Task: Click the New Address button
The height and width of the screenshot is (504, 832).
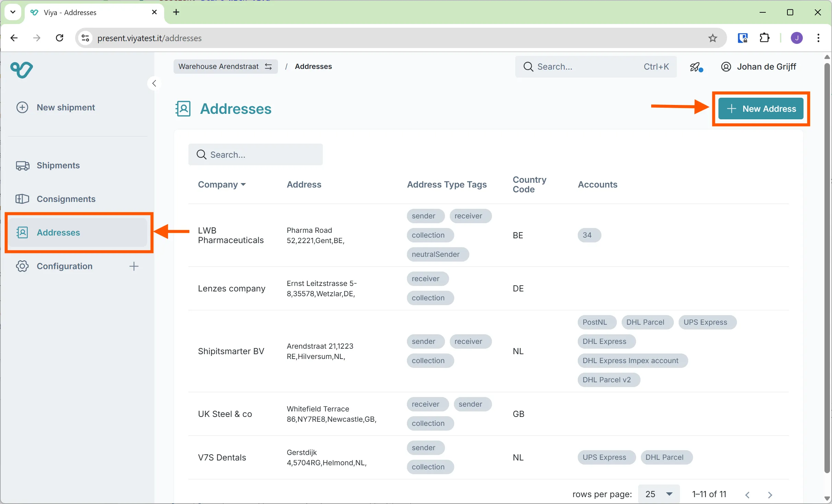Action: click(761, 109)
